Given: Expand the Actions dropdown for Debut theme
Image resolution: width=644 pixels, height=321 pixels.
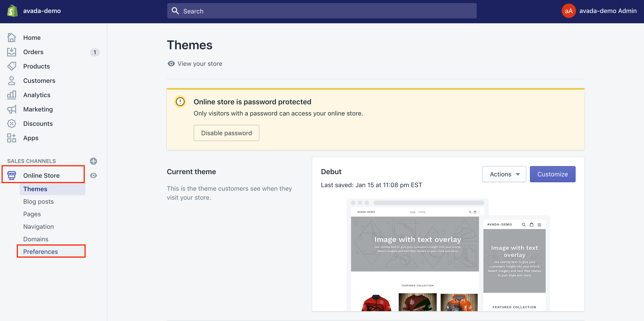Looking at the screenshot, I should 504,174.
